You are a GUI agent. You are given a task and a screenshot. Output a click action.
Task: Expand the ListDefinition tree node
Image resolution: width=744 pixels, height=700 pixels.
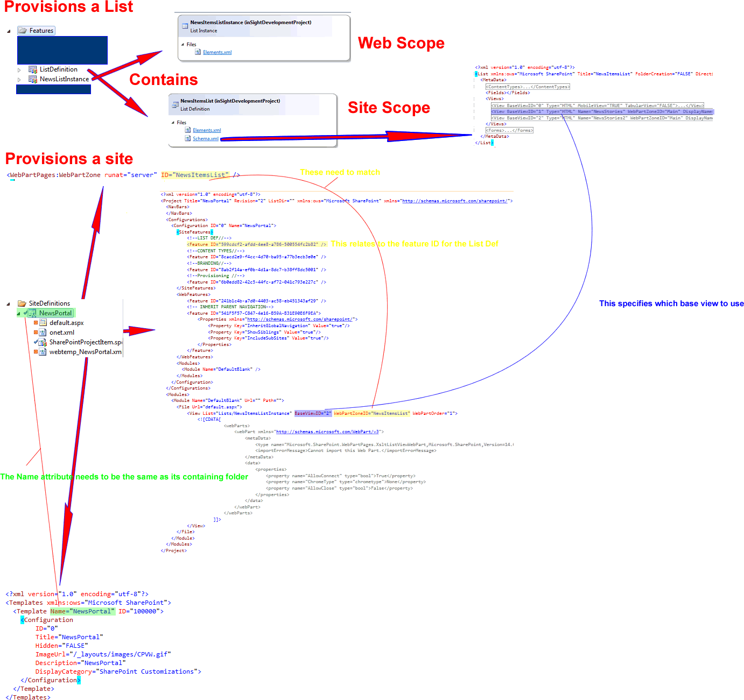[19, 70]
